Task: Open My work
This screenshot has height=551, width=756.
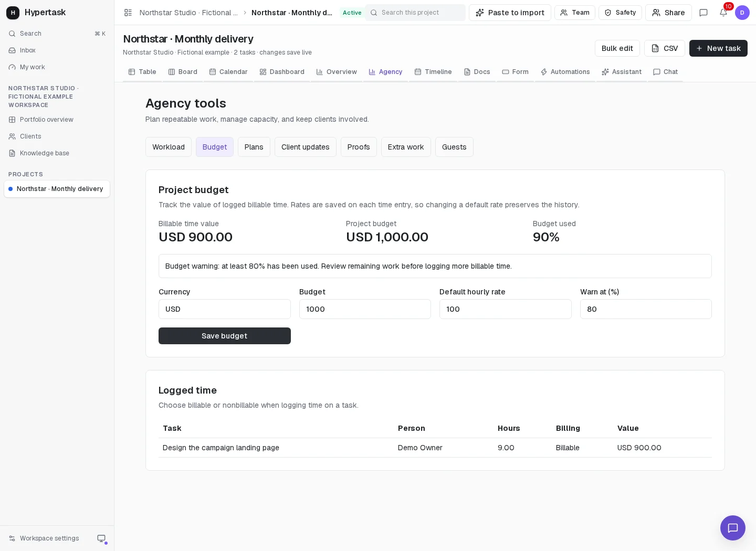Action: (x=57, y=67)
